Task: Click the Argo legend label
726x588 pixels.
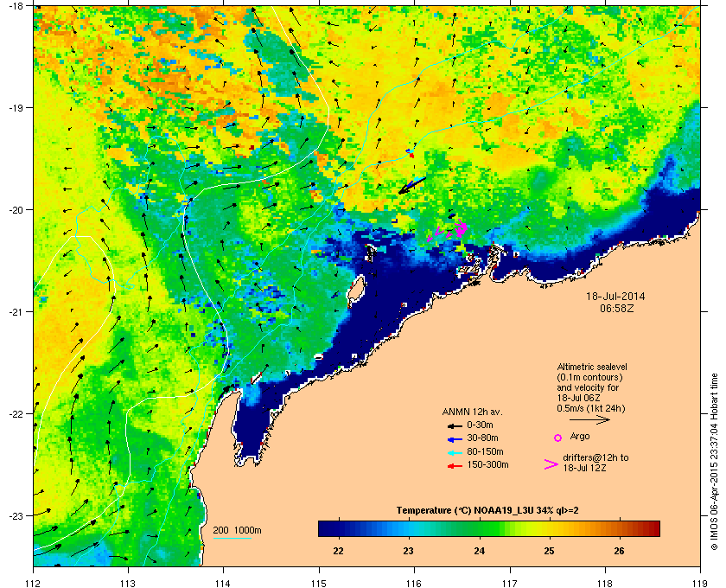Action: [x=580, y=436]
